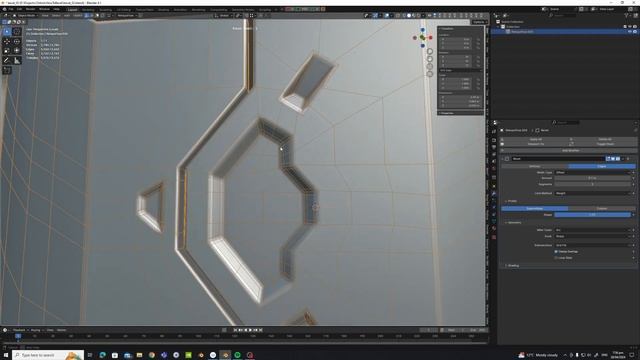The width and height of the screenshot is (640, 360).
Task: Switch perspective/orthographic view icon
Action: point(430,73)
